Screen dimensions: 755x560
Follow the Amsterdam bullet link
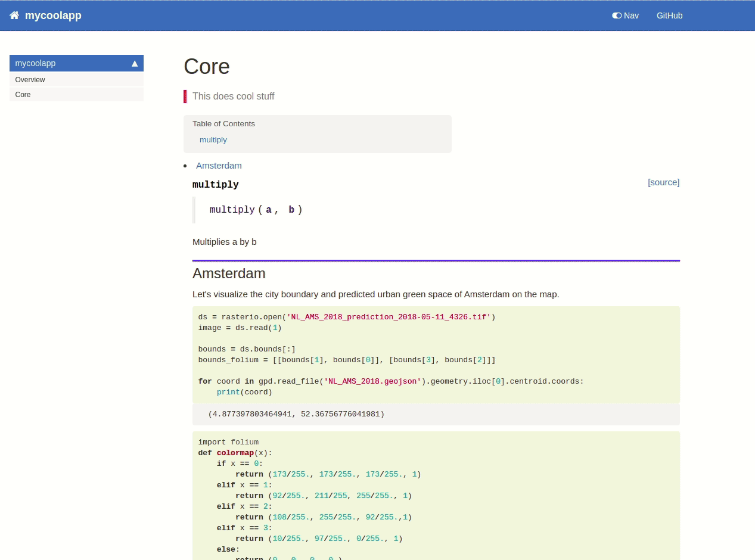click(219, 166)
